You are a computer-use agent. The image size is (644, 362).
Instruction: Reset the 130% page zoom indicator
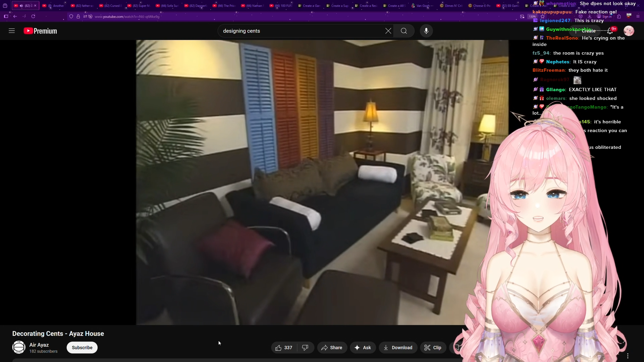point(532,16)
